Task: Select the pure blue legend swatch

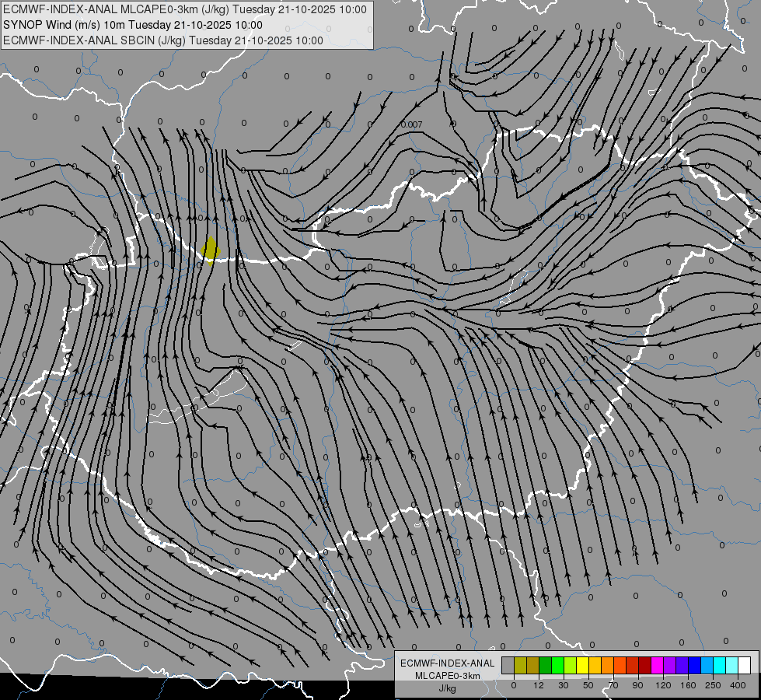Action: (x=694, y=665)
